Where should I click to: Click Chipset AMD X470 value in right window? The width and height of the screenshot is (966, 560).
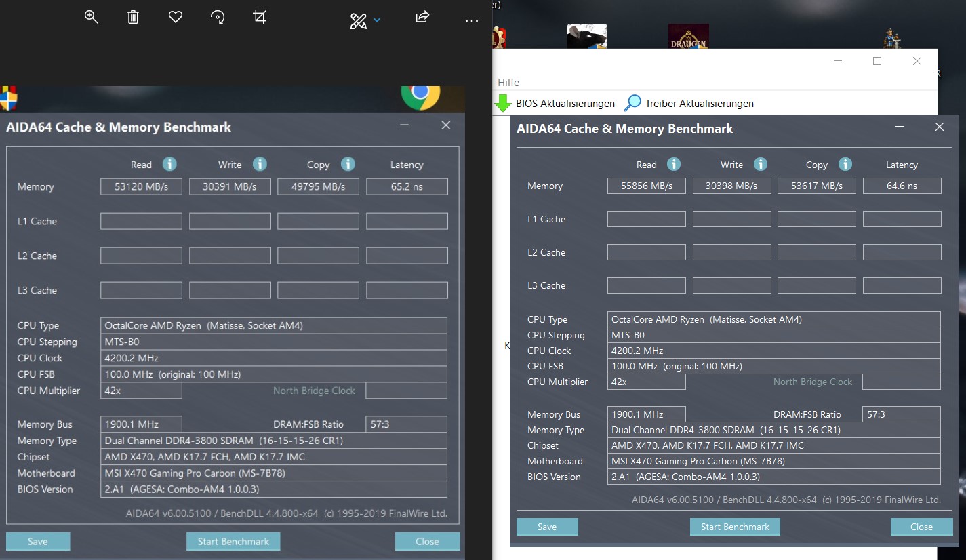[x=773, y=445]
